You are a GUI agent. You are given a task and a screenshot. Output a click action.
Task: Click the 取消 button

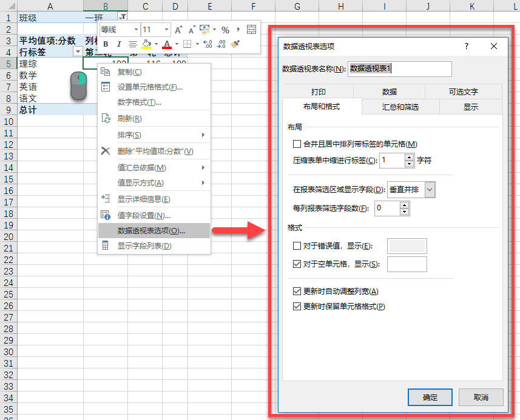pos(481,398)
